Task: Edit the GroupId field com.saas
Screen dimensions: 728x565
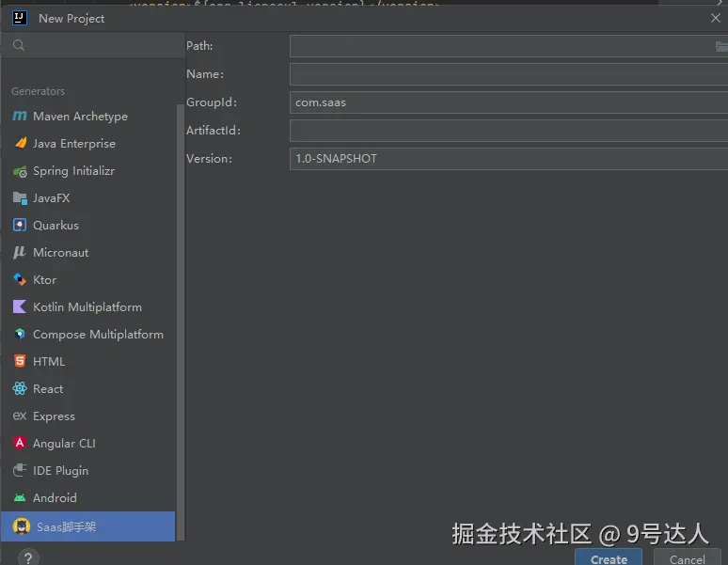Action: 509,102
